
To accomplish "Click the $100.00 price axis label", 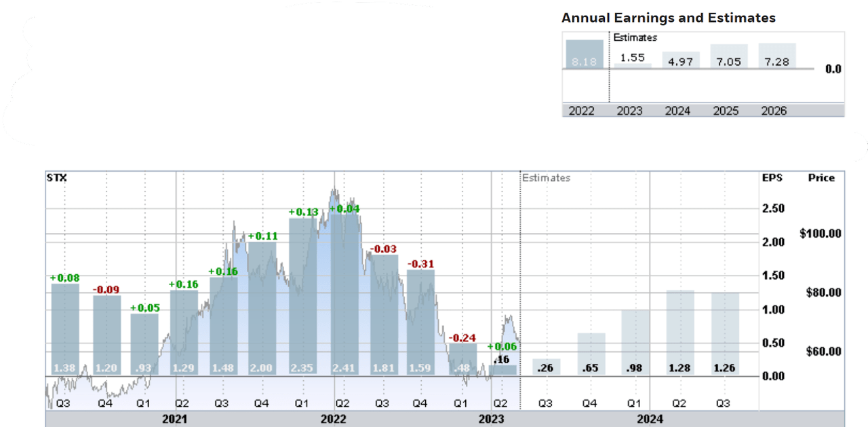I will tap(819, 233).
